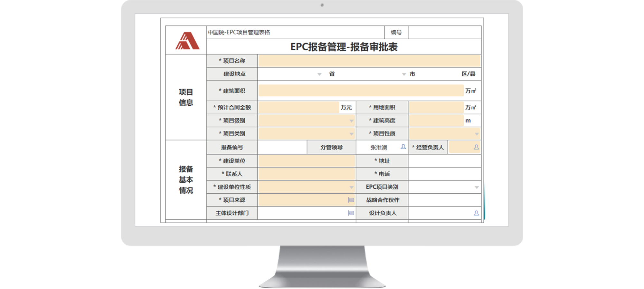This screenshot has width=644, height=289.
Task: Expand the 项目类别 dropdown
Action: (351, 134)
